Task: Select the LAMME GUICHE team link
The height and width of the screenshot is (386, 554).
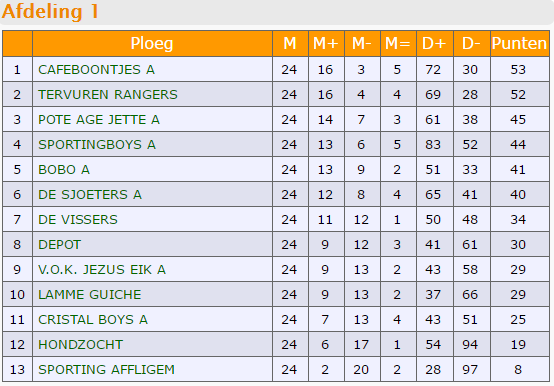Action: click(x=90, y=295)
